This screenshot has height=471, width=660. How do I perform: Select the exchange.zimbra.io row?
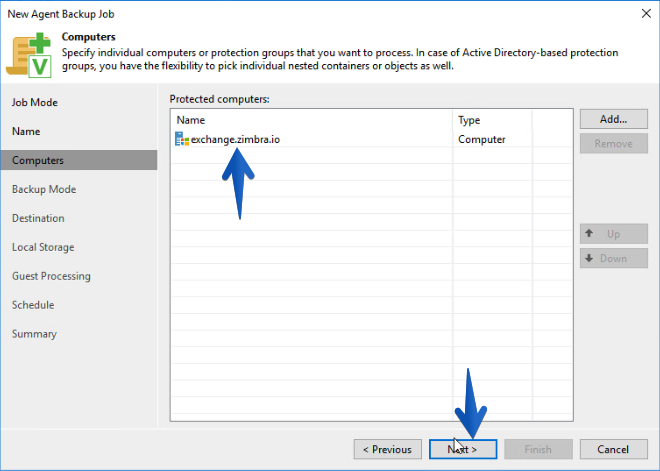click(x=372, y=139)
